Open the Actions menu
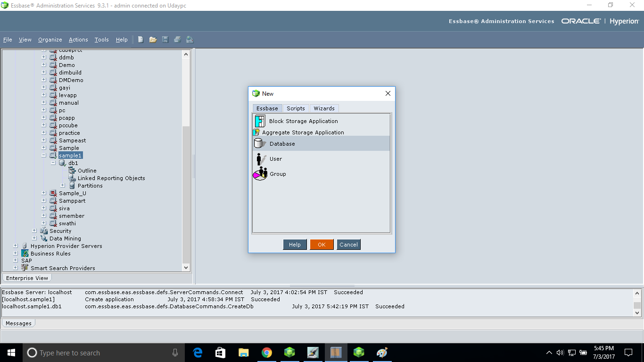 pos(78,40)
